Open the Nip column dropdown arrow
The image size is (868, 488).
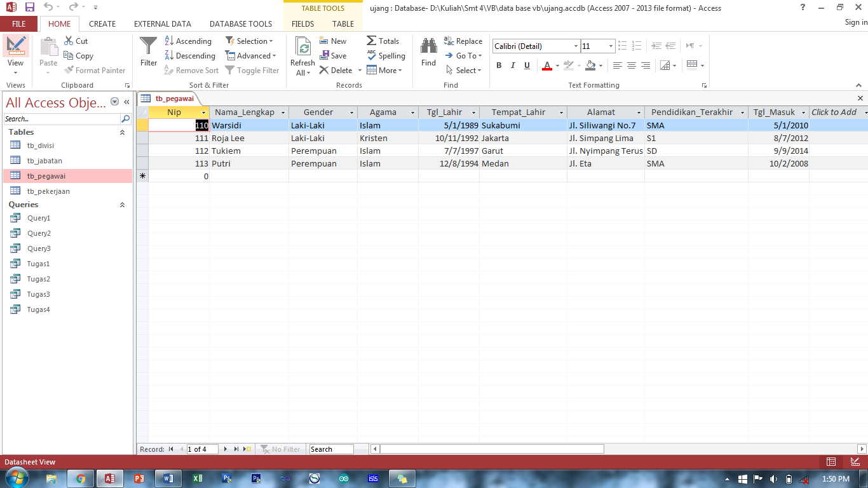[203, 112]
